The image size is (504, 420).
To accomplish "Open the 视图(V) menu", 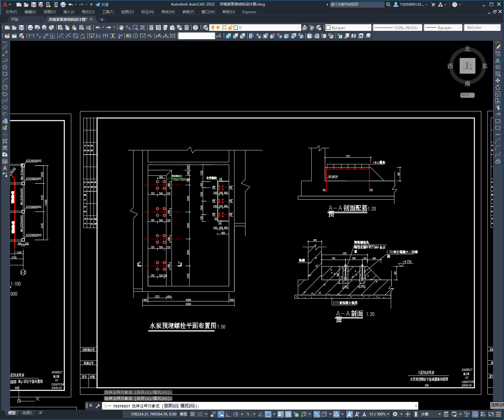I will (50, 12).
